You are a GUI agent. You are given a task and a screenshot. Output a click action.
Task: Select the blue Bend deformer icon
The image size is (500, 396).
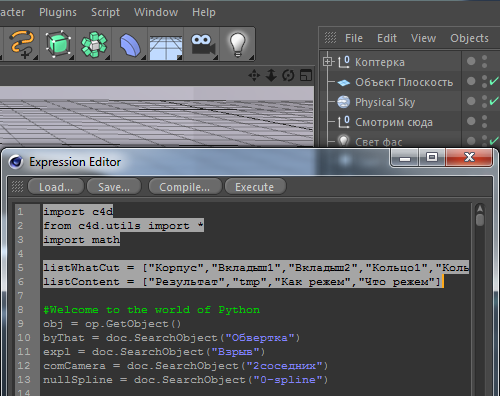click(x=130, y=45)
